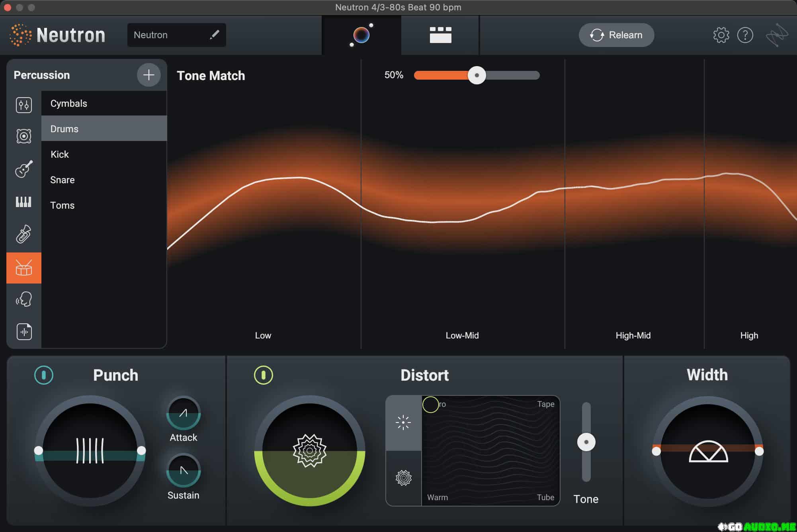The width and height of the screenshot is (797, 532).
Task: Click the iZotope logo icon at top right
Action: tap(777, 35)
